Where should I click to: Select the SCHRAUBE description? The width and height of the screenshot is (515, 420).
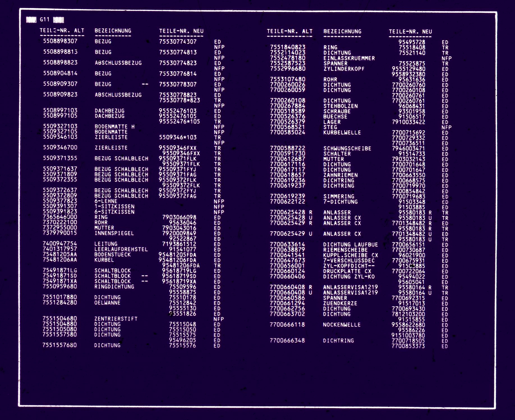pos(337,111)
